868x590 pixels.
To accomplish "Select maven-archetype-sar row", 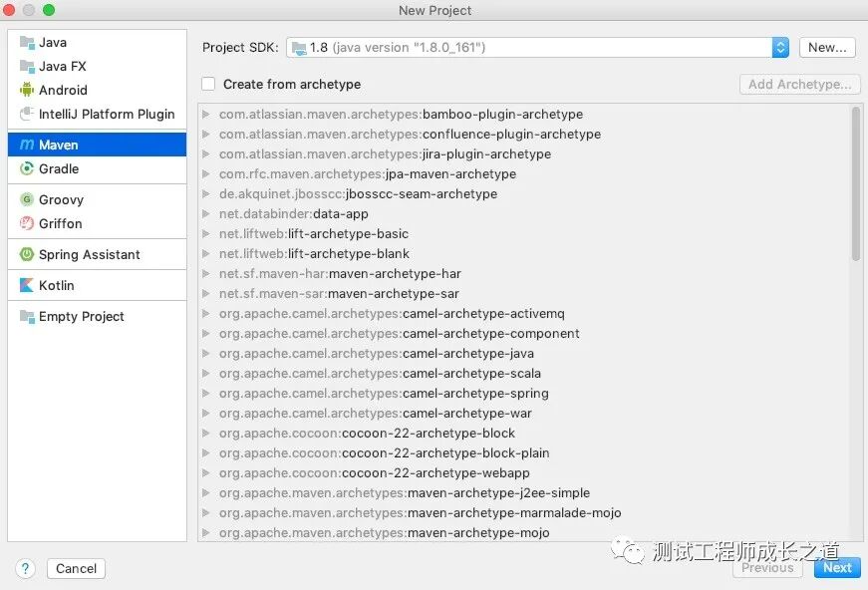I will pyautogui.click(x=525, y=293).
